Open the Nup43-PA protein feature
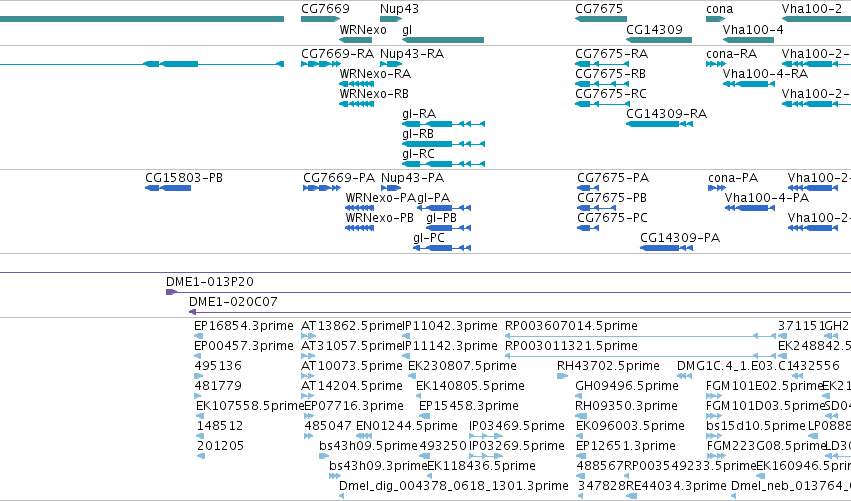Viewport: 851px width, 501px height. (x=391, y=188)
